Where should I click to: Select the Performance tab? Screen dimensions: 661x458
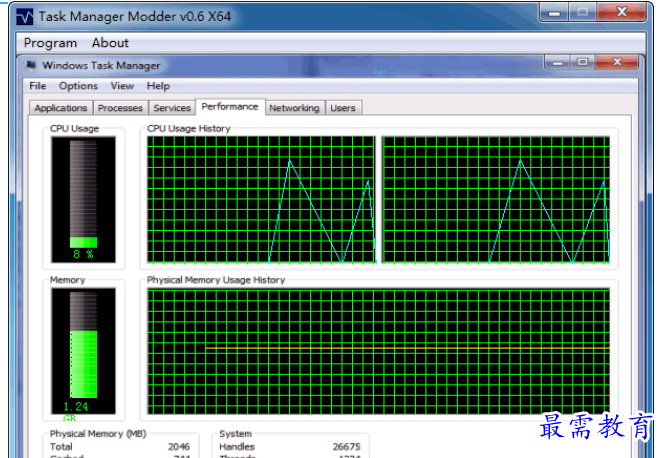(x=230, y=107)
